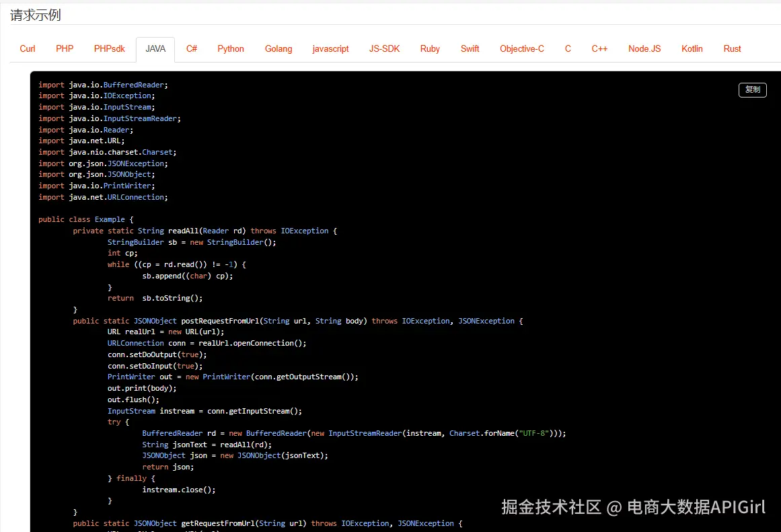Image resolution: width=781 pixels, height=532 pixels.
Task: View the Rust example tab
Action: tap(732, 49)
